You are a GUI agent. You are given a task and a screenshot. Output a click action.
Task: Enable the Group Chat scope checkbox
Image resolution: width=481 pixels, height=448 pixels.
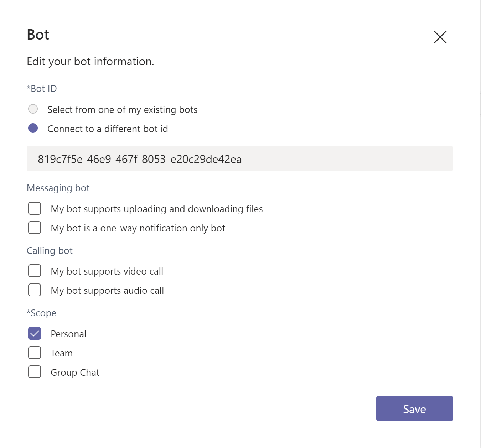35,372
